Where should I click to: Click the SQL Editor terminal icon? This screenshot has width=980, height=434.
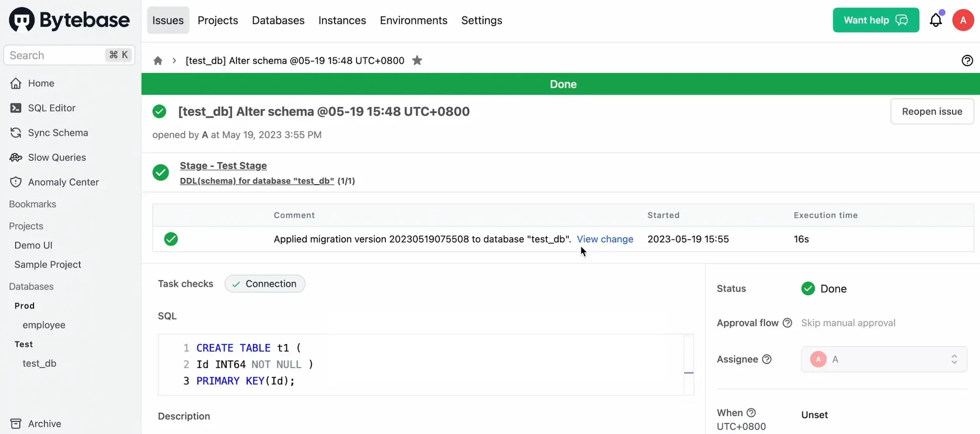point(16,108)
